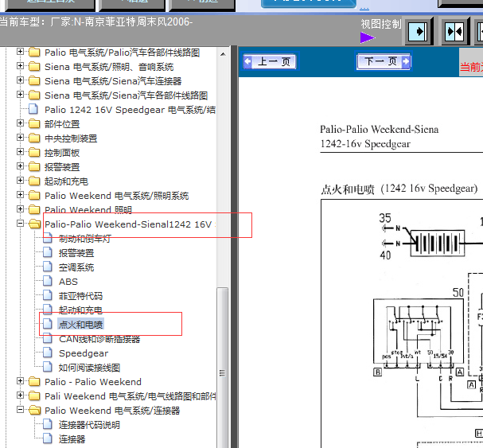Open Palio 1242 16V Speedgear 电气系统 document

click(x=130, y=110)
